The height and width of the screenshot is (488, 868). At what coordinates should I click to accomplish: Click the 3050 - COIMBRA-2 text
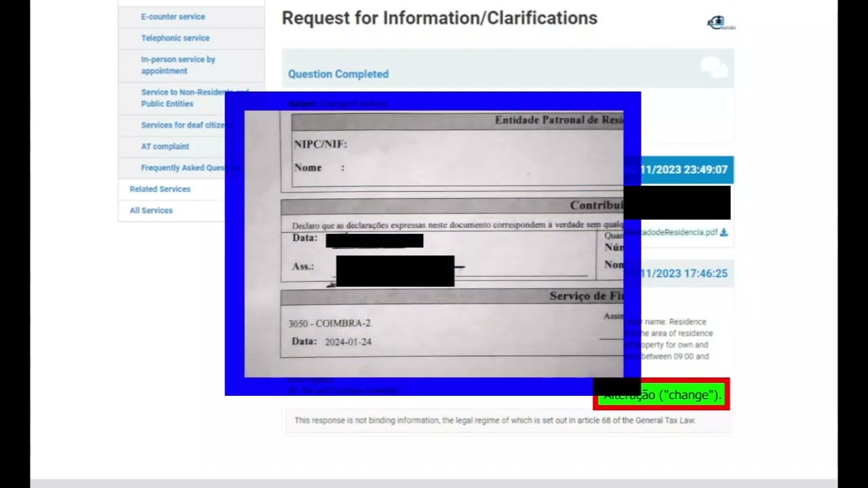pyautogui.click(x=330, y=323)
